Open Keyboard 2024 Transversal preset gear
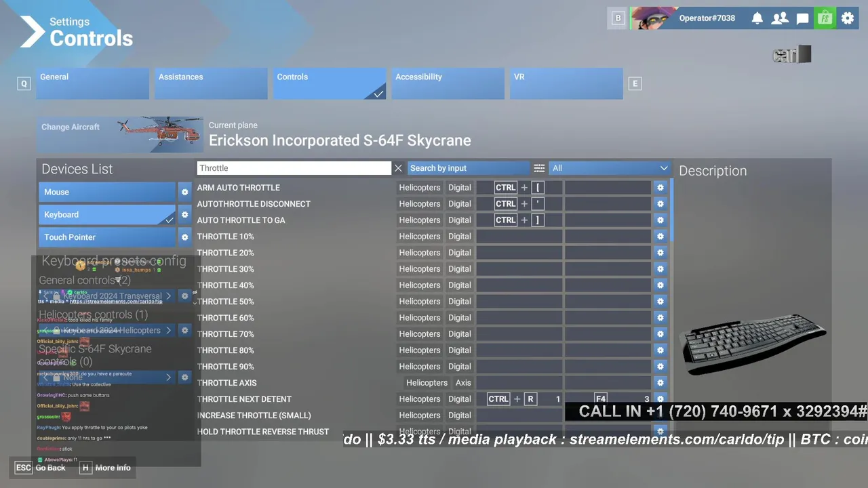Viewport: 868px width, 488px height. 184,296
